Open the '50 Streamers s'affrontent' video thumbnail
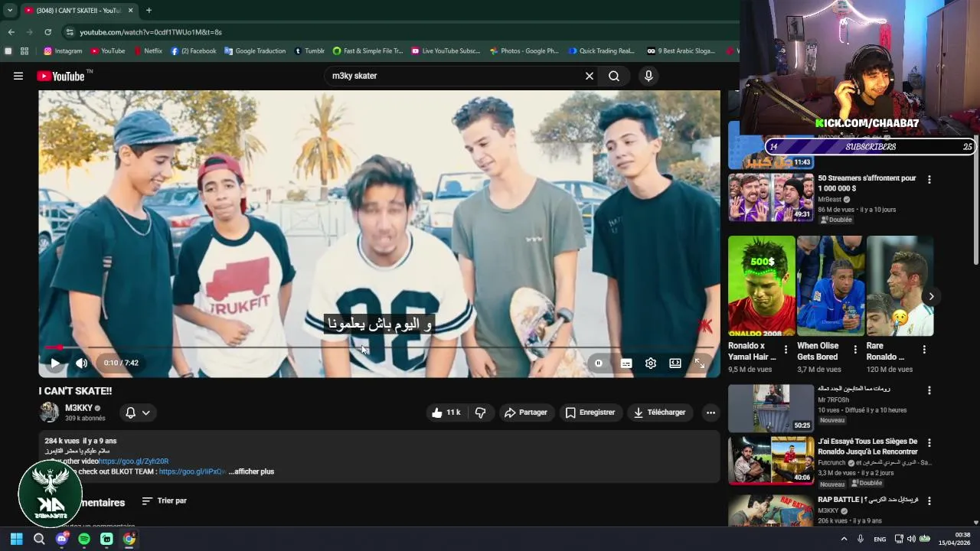 click(770, 197)
